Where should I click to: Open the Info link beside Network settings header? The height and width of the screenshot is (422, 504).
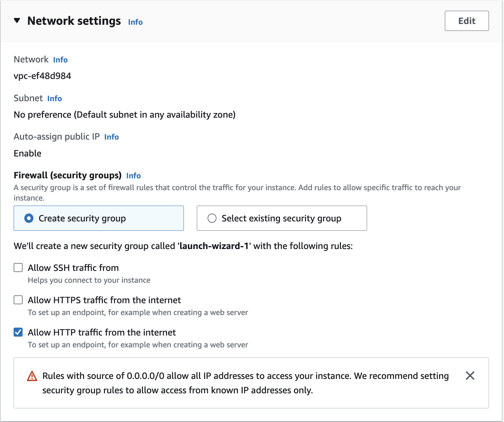click(135, 22)
